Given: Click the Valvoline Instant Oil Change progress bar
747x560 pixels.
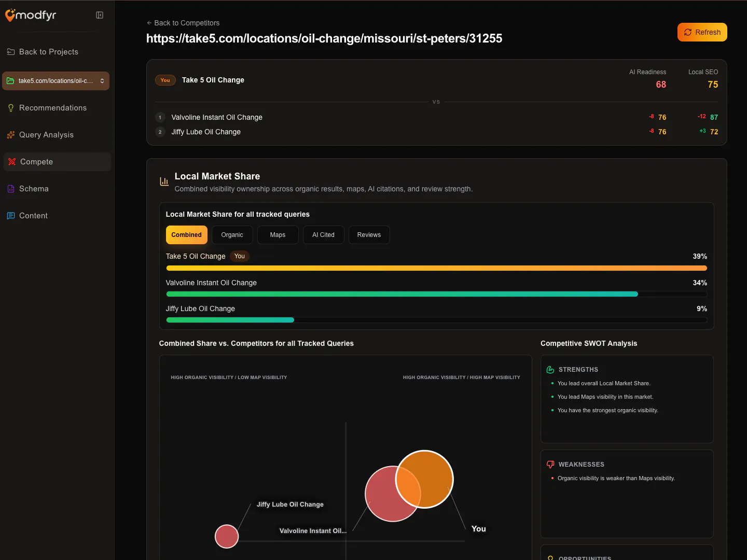Looking at the screenshot, I should (x=436, y=294).
